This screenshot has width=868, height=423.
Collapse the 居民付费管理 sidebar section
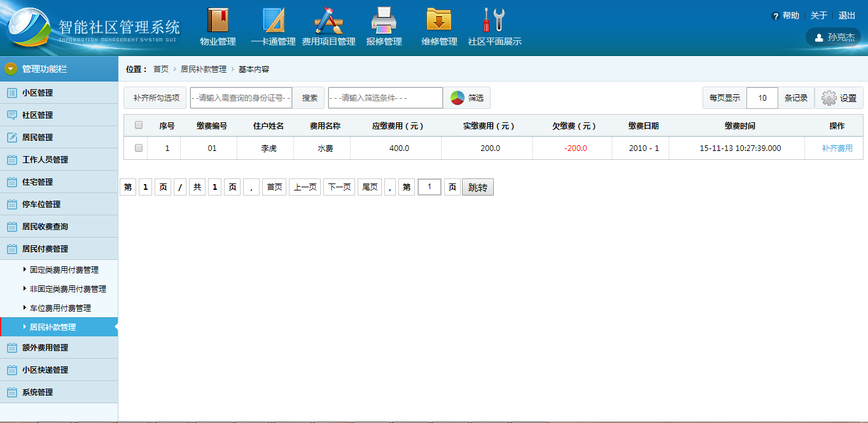pyautogui.click(x=59, y=249)
